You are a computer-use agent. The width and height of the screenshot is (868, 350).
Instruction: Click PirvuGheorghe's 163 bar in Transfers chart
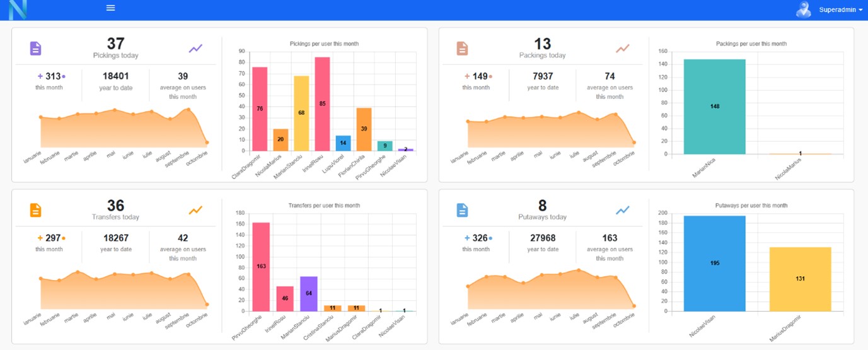(x=260, y=267)
